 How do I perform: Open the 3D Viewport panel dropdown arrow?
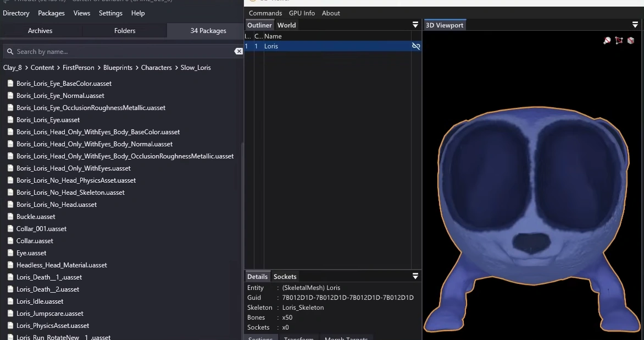[635, 25]
